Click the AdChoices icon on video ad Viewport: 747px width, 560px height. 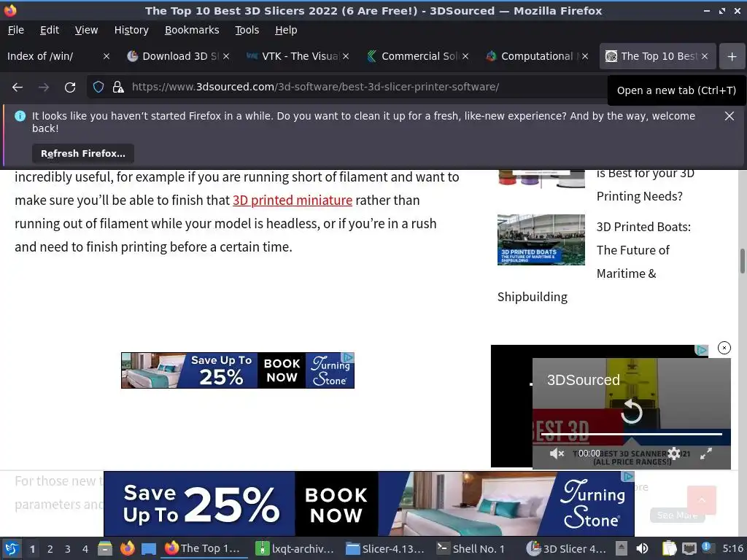point(701,351)
